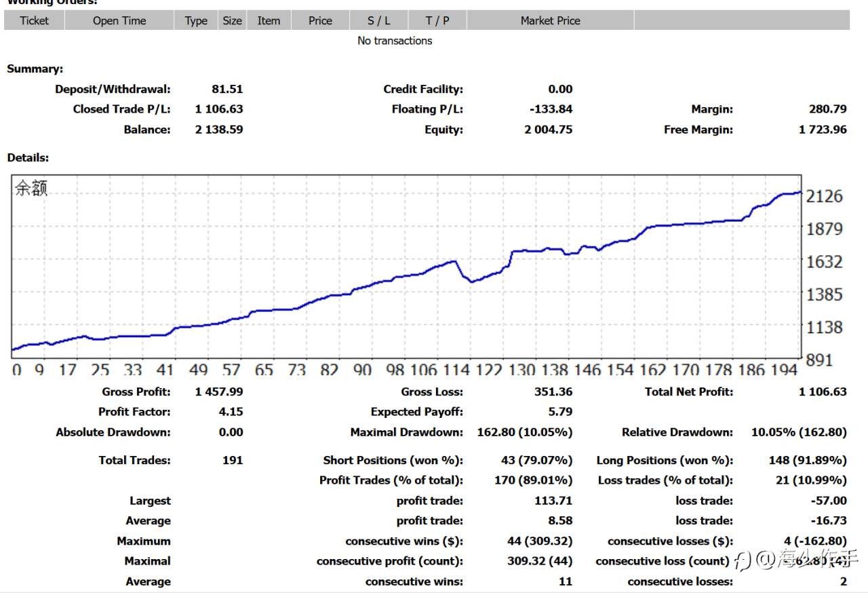Click the 余额 label on the chart
Screen dimensions: 868x593
(31, 188)
